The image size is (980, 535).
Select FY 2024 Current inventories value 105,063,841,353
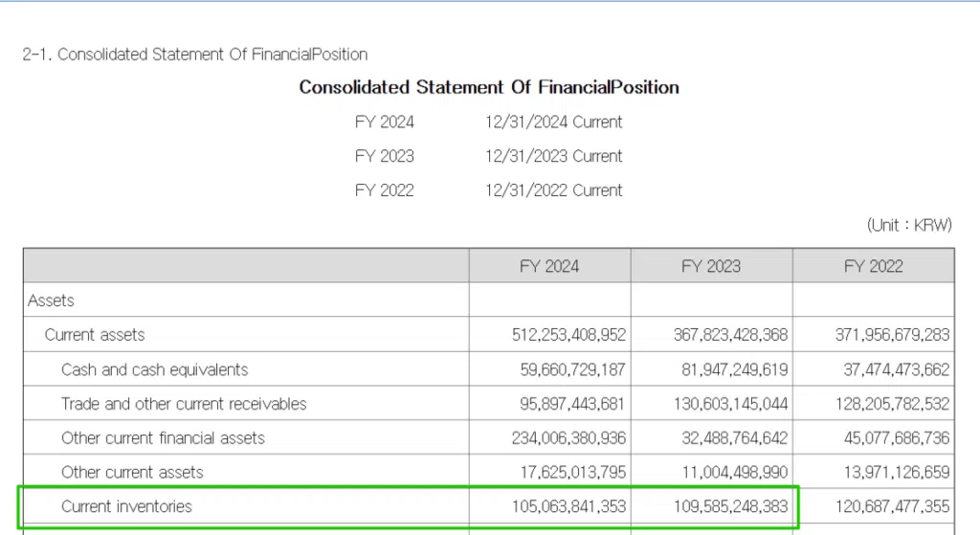click(568, 506)
